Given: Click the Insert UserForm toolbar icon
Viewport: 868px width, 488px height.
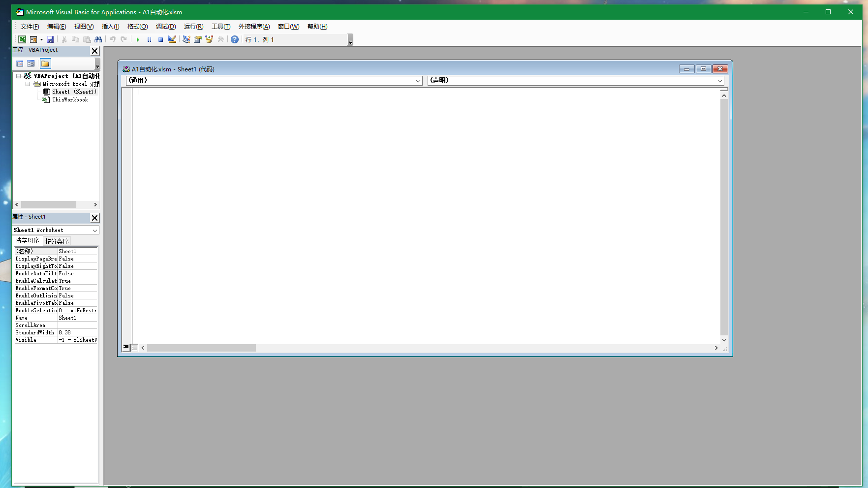Looking at the screenshot, I should tap(33, 39).
